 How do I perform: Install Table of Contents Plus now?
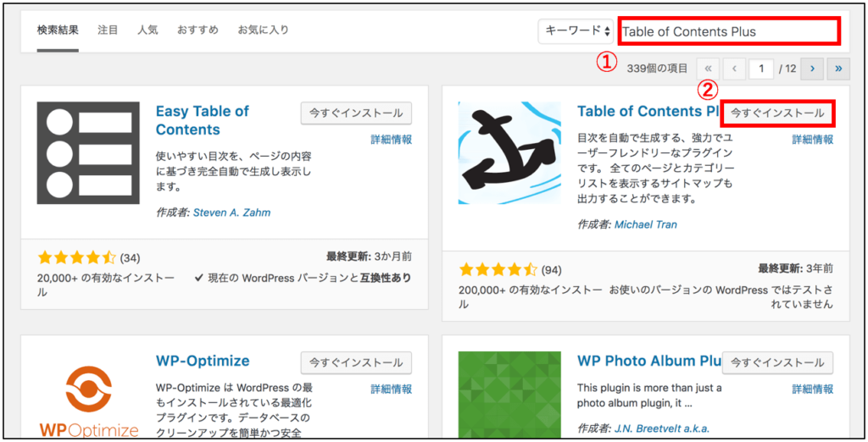click(x=777, y=113)
